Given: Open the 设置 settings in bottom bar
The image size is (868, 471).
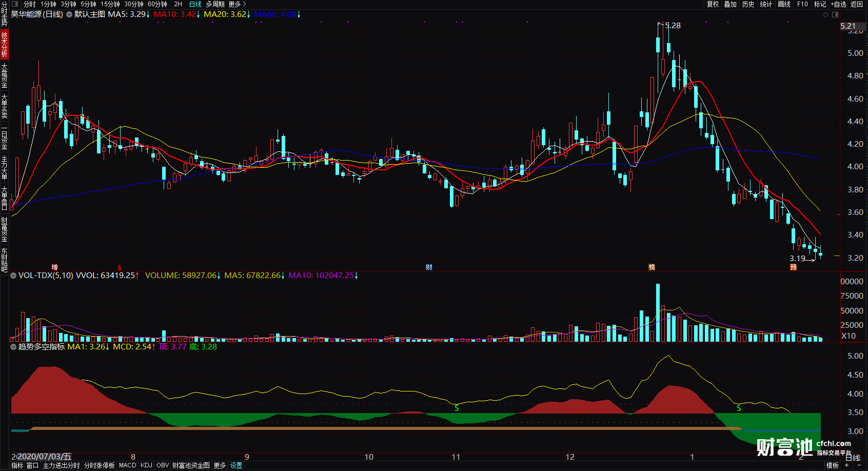Looking at the screenshot, I should click(x=236, y=465).
